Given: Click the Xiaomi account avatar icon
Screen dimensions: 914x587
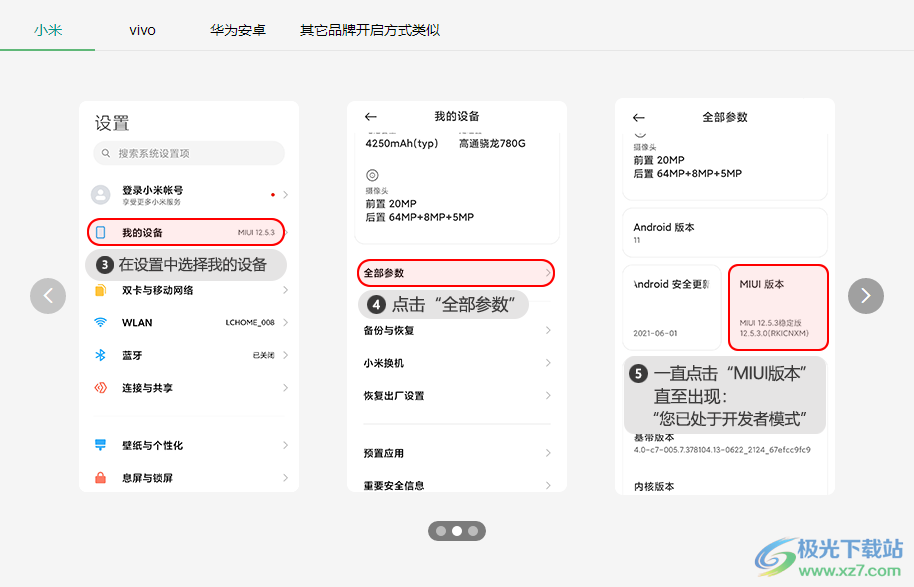Looking at the screenshot, I should [x=101, y=195].
